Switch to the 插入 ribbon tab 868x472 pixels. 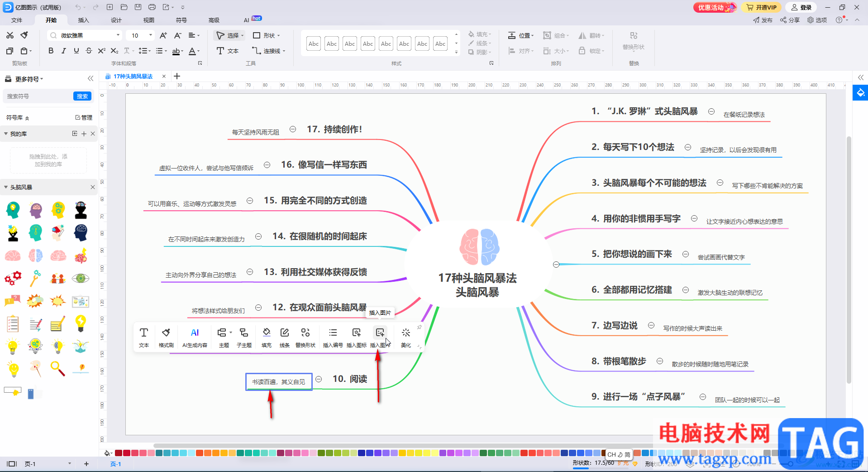click(84, 20)
